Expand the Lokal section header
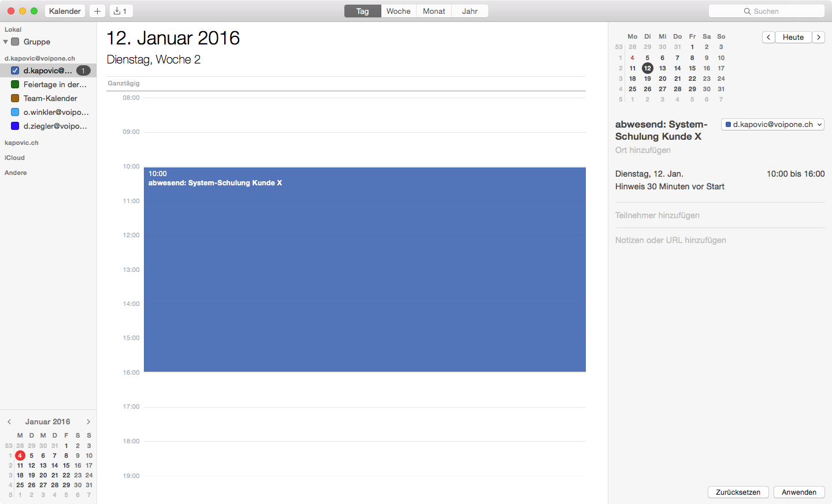The image size is (832, 504). 13,29
